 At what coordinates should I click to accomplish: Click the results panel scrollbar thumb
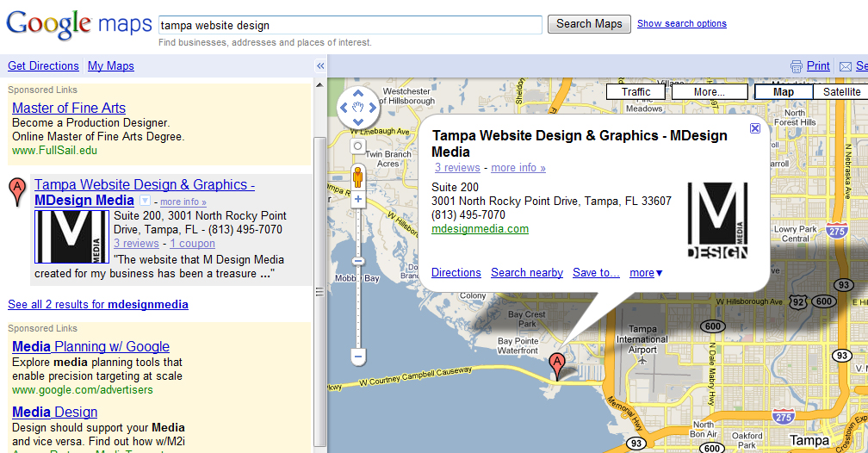319,291
